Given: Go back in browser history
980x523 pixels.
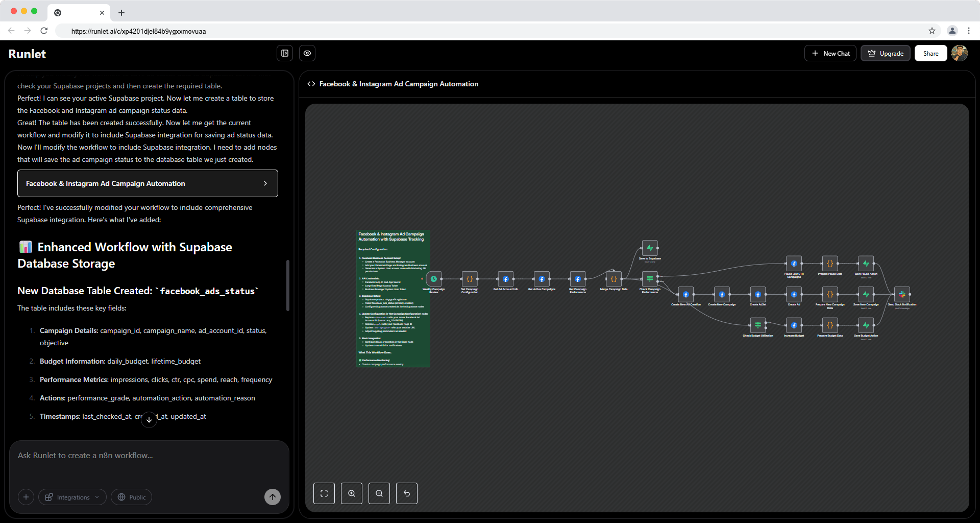Looking at the screenshot, I should click(11, 31).
